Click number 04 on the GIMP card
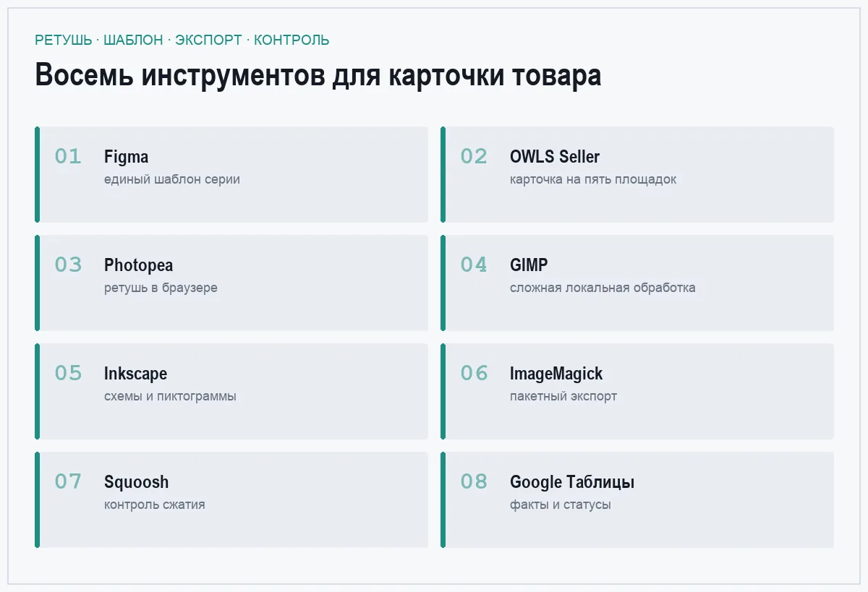The width and height of the screenshot is (868, 592). [475, 265]
